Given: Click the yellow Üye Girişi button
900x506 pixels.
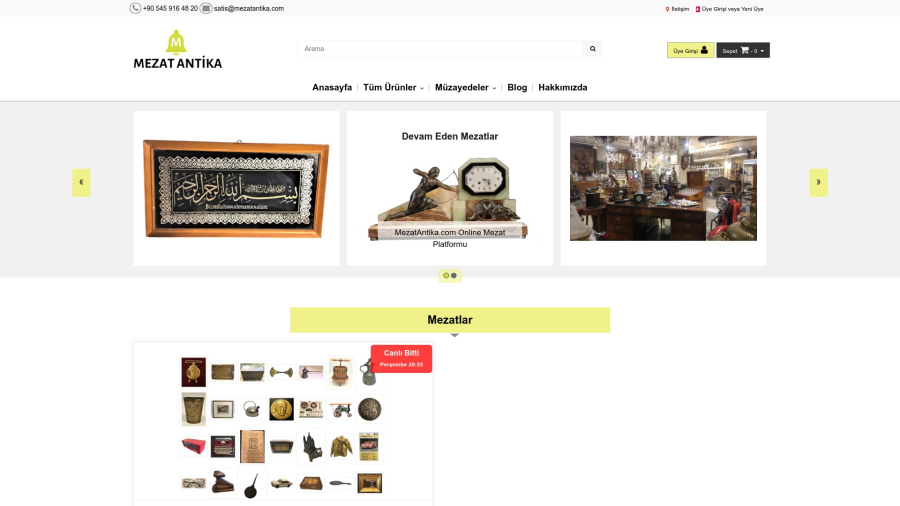Looking at the screenshot, I should coord(690,50).
